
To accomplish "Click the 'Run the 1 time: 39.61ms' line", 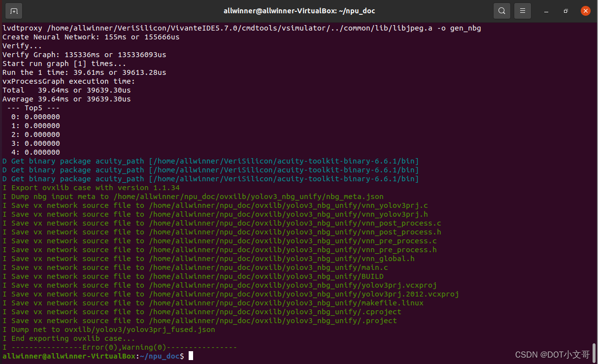I will coord(84,72).
